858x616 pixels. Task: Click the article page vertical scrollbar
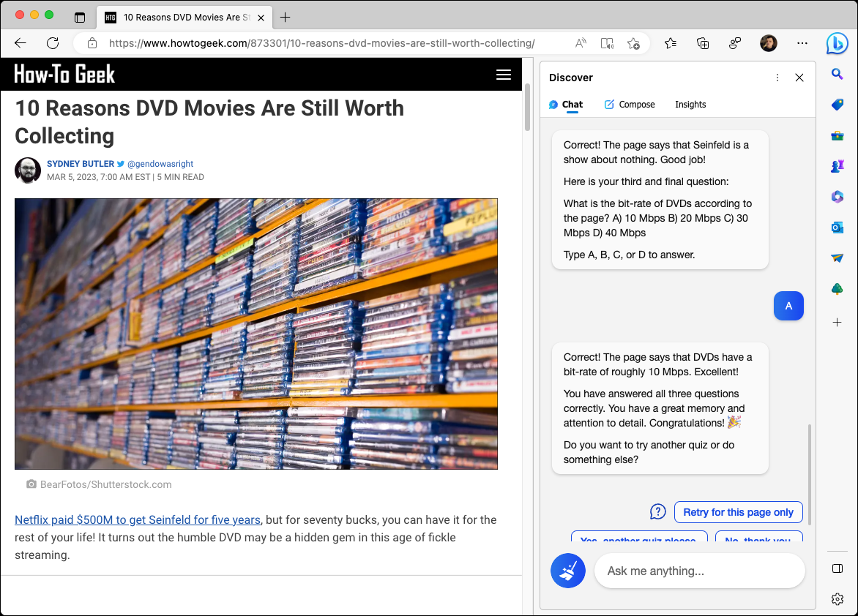tap(528, 108)
